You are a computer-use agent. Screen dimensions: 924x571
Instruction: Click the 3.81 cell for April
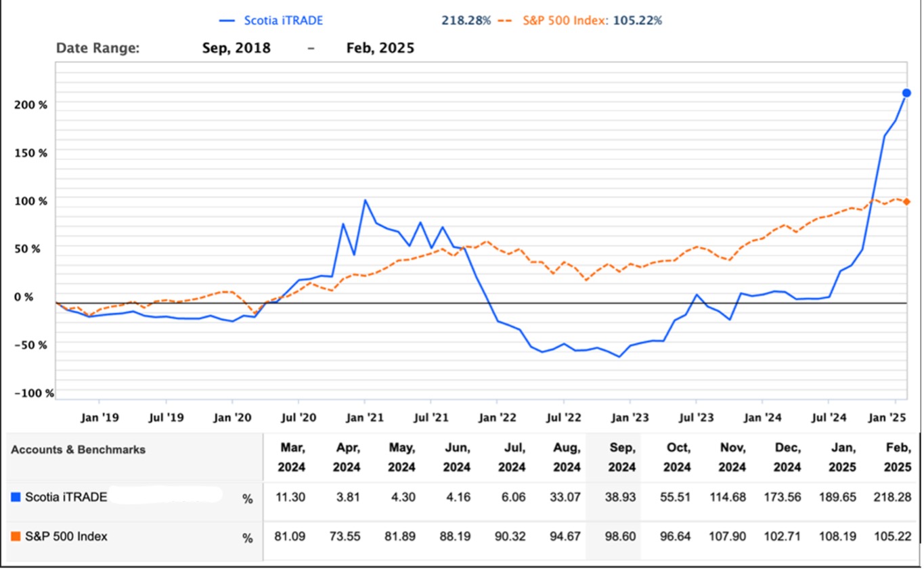[x=349, y=497]
